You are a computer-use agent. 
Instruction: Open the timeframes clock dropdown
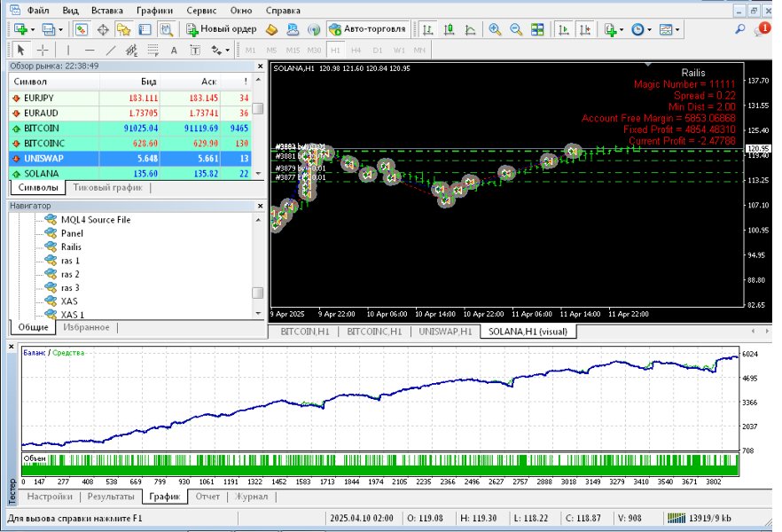(x=637, y=28)
